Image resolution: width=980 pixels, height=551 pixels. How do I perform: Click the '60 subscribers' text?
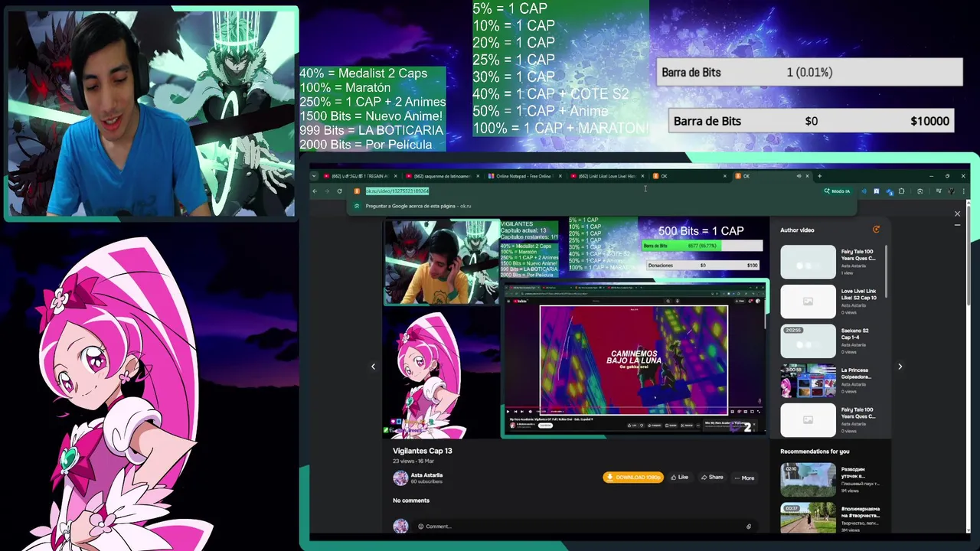426,481
